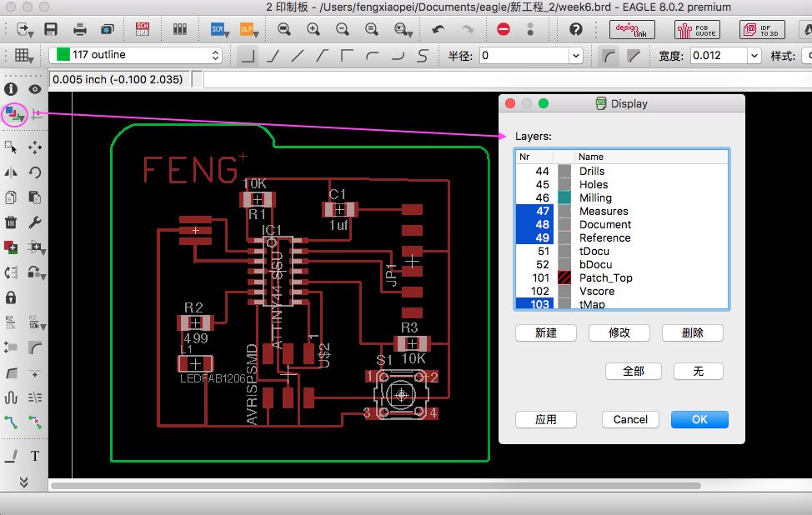Viewport: 812px width, 515px height.
Task: Select the Pinswap tool
Action: 11,272
